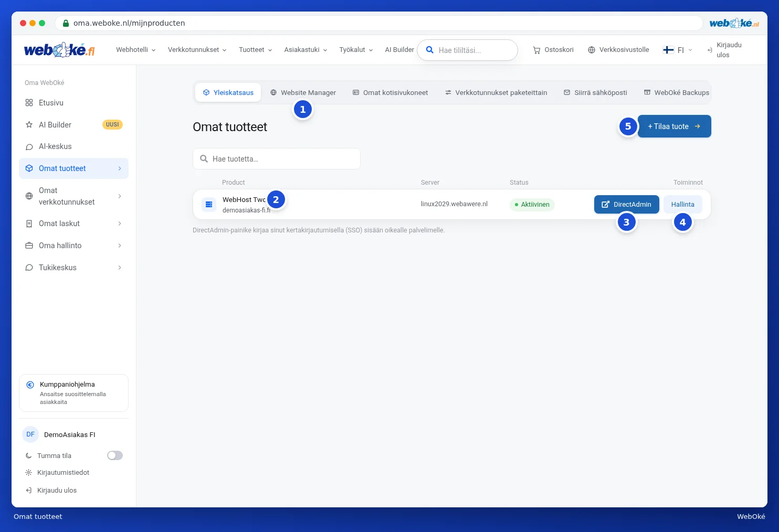Expand Omat laskut sidebar chevron
This screenshot has width=779, height=532.
pyautogui.click(x=120, y=224)
